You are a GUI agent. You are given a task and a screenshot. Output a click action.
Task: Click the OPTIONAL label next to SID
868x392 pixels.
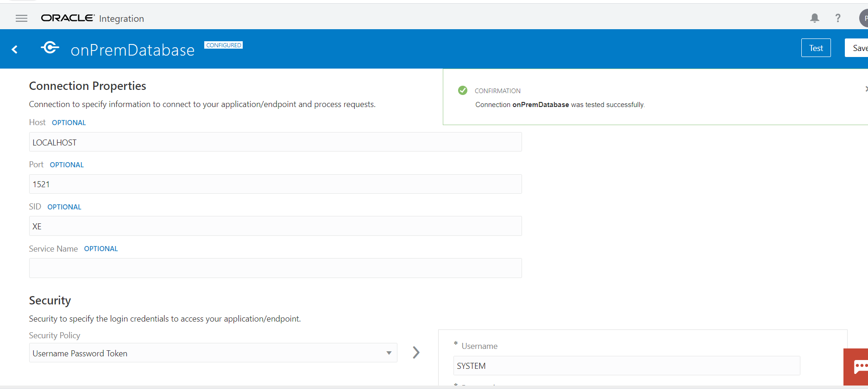click(x=64, y=207)
